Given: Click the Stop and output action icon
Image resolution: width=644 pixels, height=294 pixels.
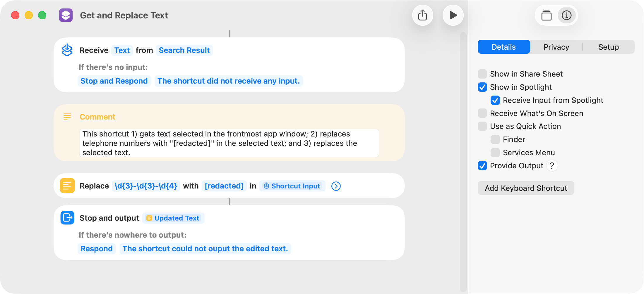Looking at the screenshot, I should pos(67,218).
